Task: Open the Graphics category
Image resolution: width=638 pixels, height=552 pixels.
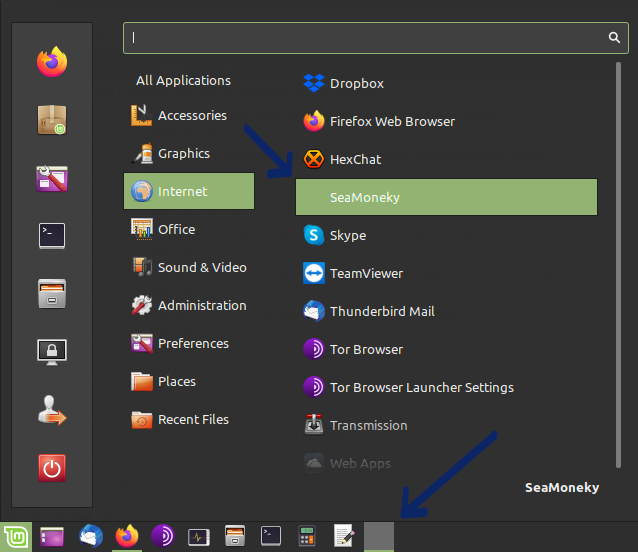Action: pyautogui.click(x=189, y=153)
